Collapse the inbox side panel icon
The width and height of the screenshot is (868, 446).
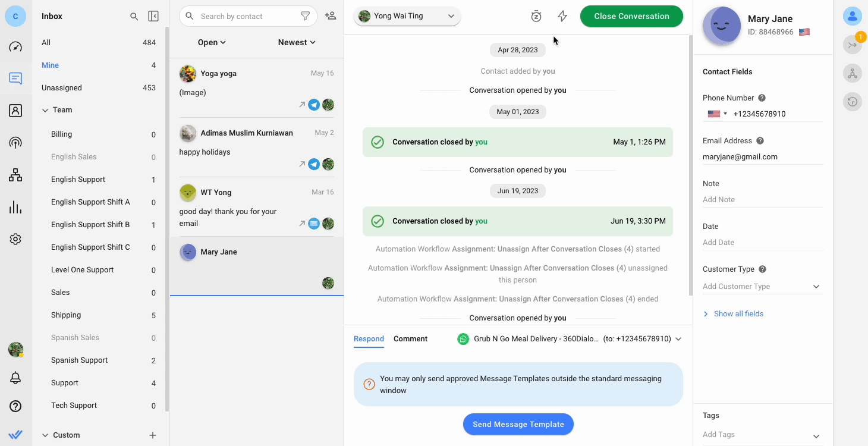click(x=153, y=17)
